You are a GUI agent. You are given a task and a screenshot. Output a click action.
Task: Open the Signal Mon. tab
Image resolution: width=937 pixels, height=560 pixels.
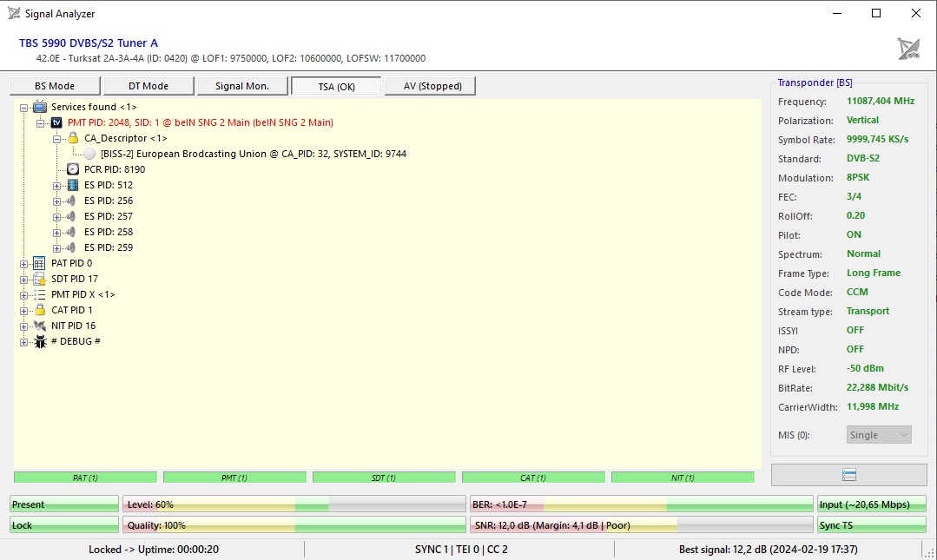pos(242,86)
